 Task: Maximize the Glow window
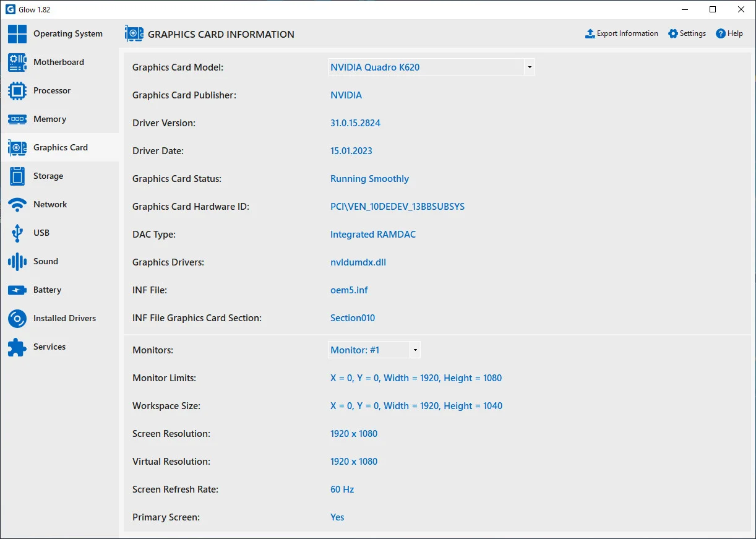[713, 9]
